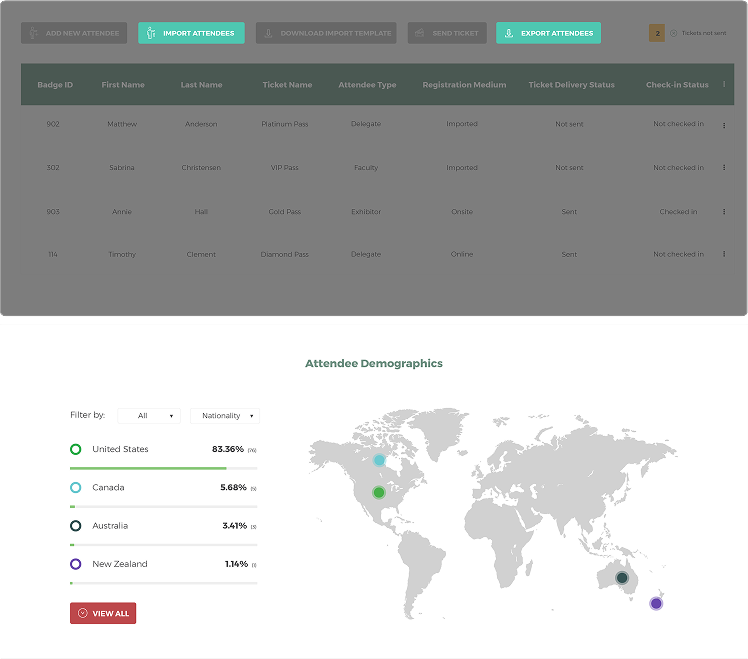Click the red View All button

point(103,613)
